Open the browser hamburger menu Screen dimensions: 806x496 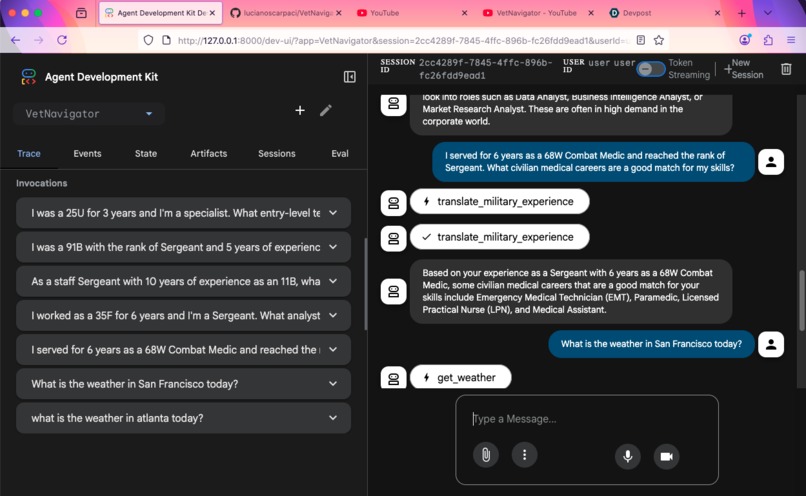click(791, 40)
